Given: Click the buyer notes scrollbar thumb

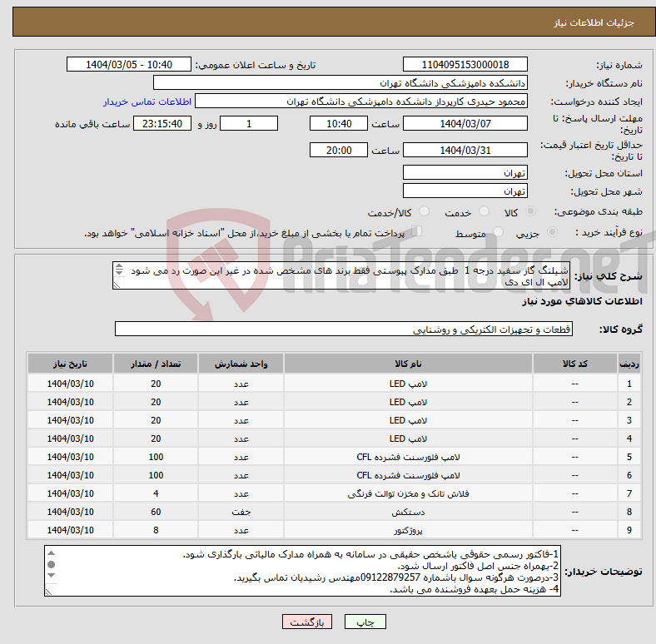Looking at the screenshot, I should (x=52, y=565).
